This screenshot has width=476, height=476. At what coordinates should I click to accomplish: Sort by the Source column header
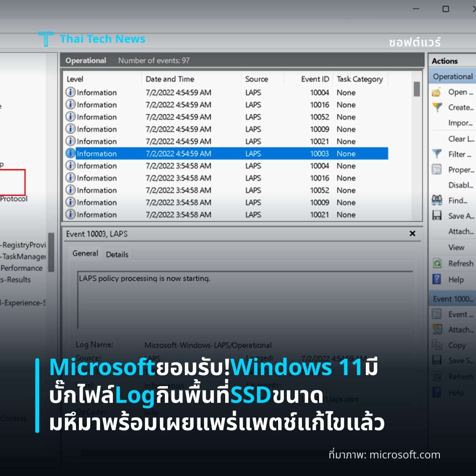[x=263, y=79]
